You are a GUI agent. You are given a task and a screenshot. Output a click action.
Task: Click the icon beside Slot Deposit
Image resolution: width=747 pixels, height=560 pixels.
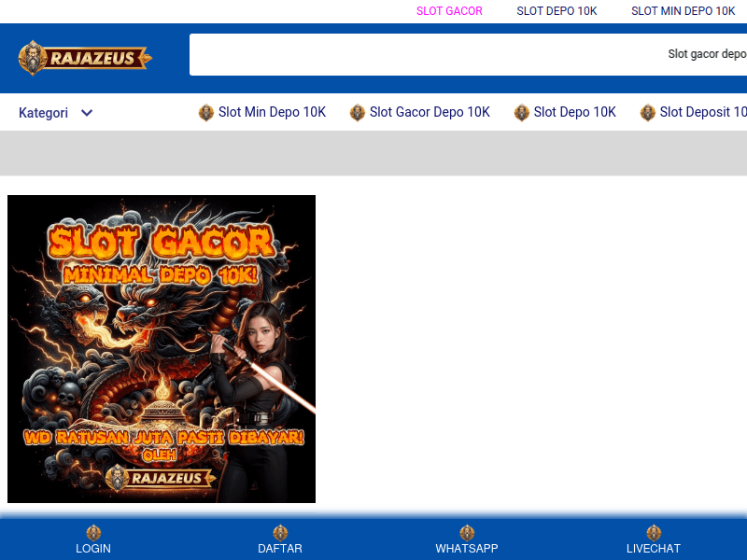click(x=648, y=113)
